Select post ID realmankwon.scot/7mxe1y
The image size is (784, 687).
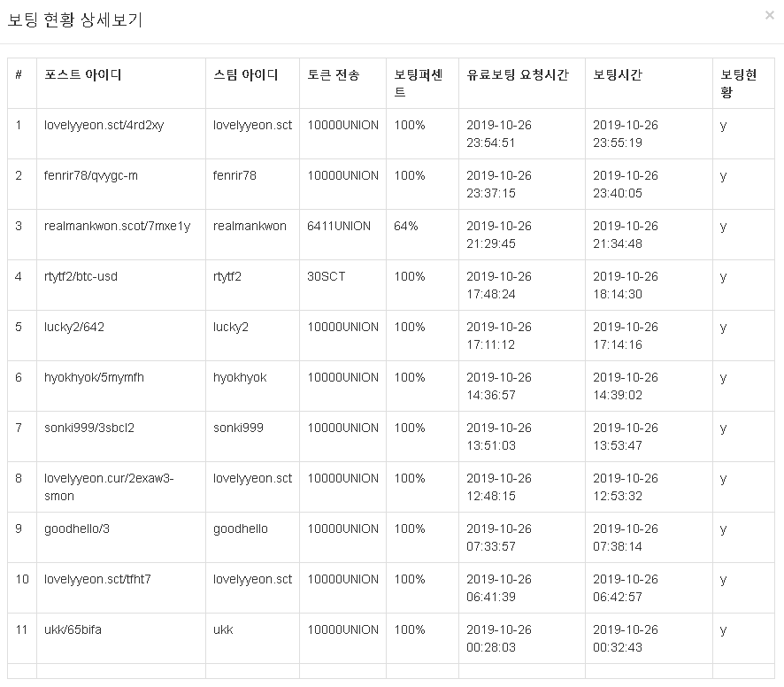pyautogui.click(x=118, y=226)
